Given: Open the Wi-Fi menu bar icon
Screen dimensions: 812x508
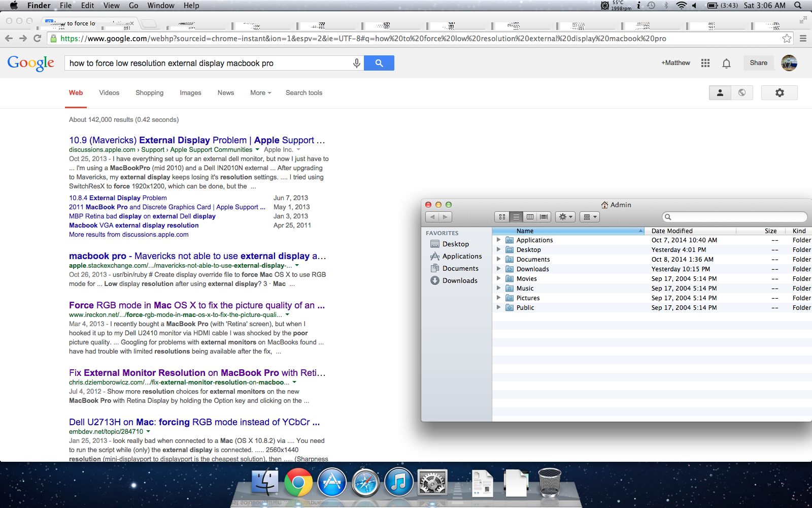Looking at the screenshot, I should click(x=681, y=6).
